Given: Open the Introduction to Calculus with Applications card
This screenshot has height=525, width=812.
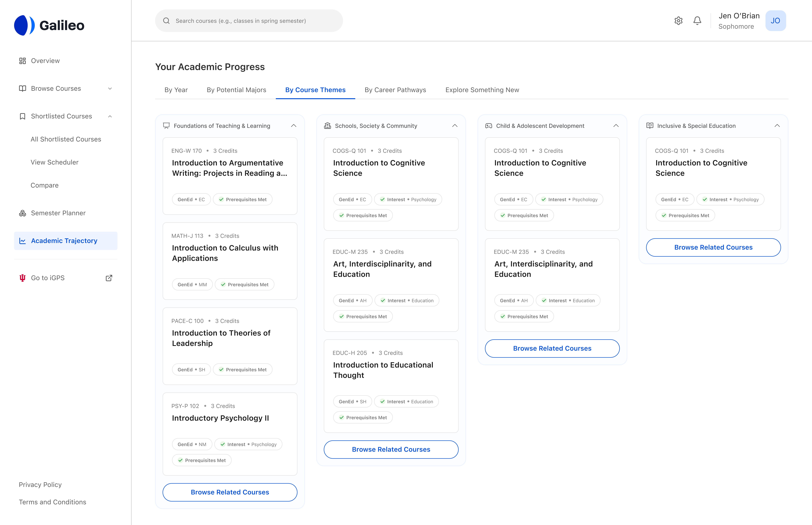Looking at the screenshot, I should [230, 261].
